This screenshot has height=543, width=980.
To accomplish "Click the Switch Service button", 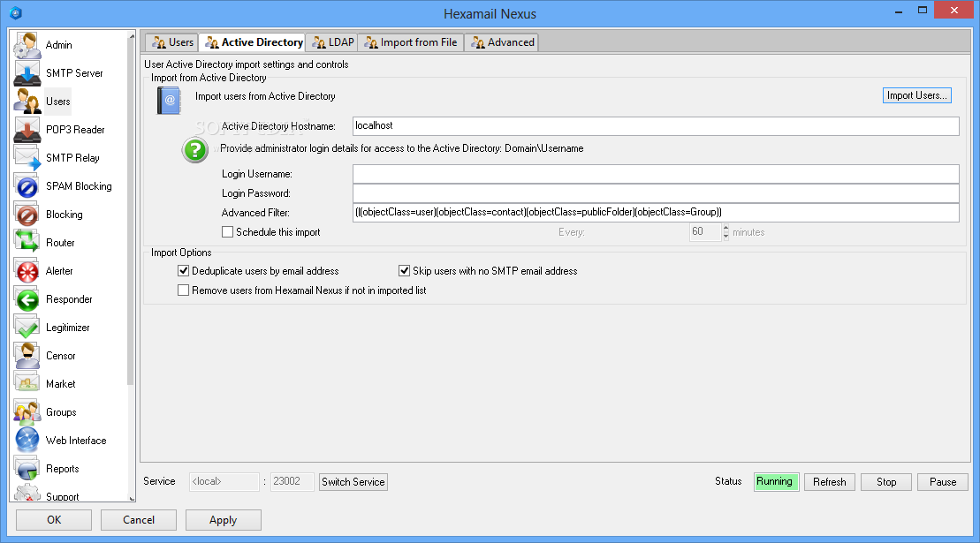I will [353, 482].
